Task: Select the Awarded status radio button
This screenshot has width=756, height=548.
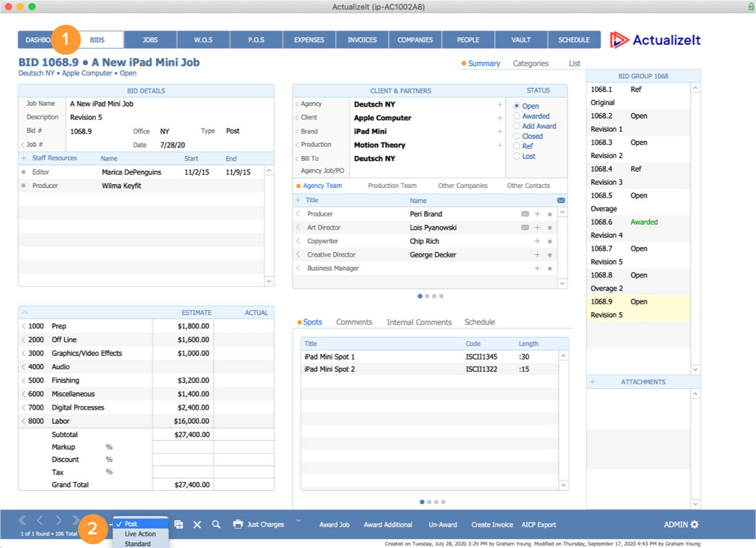Action: 516,116
